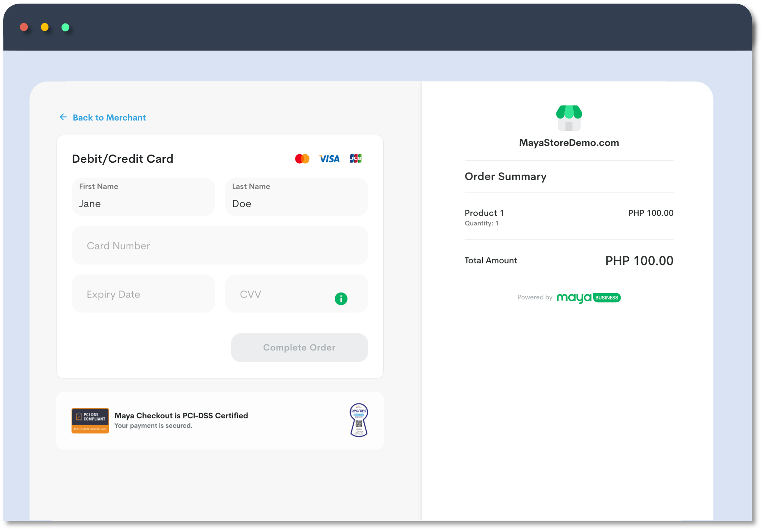Click 'Your payment is secured.' text
The height and width of the screenshot is (532, 762).
pyautogui.click(x=153, y=426)
